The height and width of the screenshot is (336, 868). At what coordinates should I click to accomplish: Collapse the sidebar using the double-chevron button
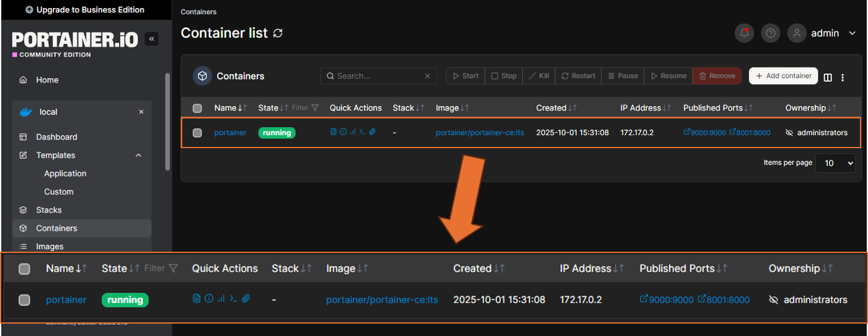[x=151, y=38]
